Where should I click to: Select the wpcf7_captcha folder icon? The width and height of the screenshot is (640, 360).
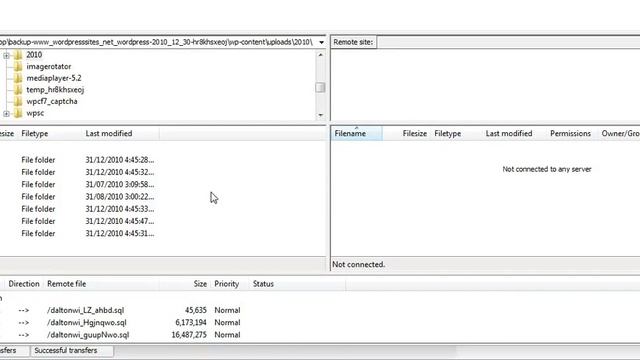point(18,101)
